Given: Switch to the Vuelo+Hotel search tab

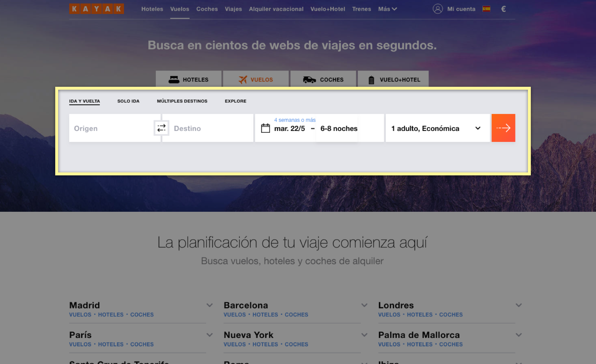Looking at the screenshot, I should pos(393,79).
